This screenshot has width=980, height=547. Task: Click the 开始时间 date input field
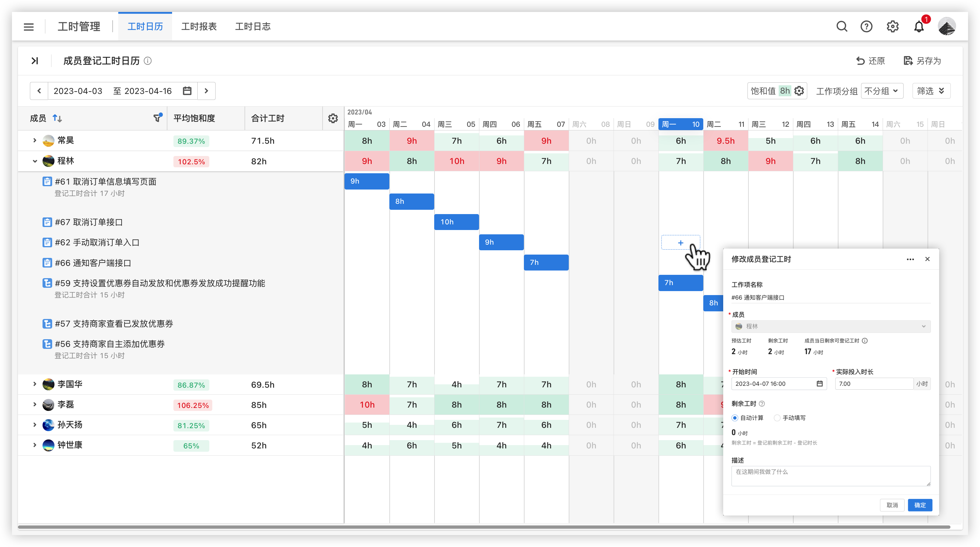pyautogui.click(x=779, y=384)
